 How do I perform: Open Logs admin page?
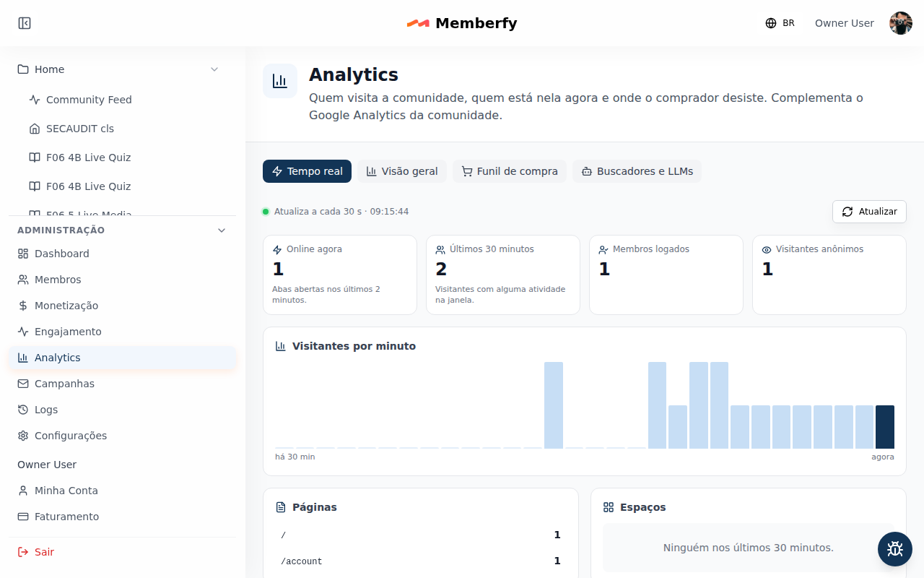123,410
